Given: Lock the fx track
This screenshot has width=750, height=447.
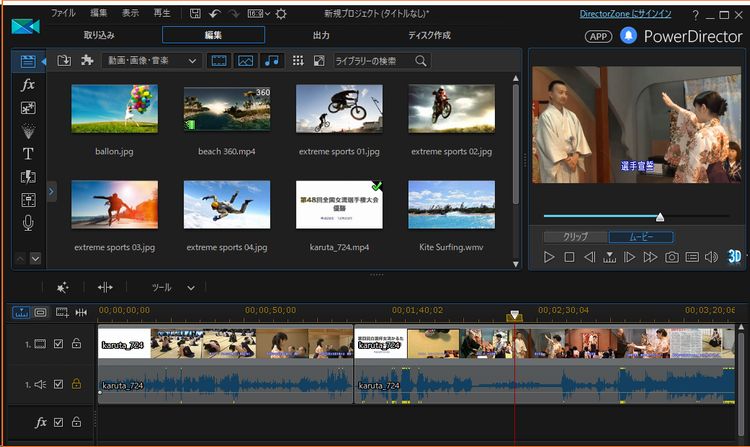Looking at the screenshot, I should (76, 422).
